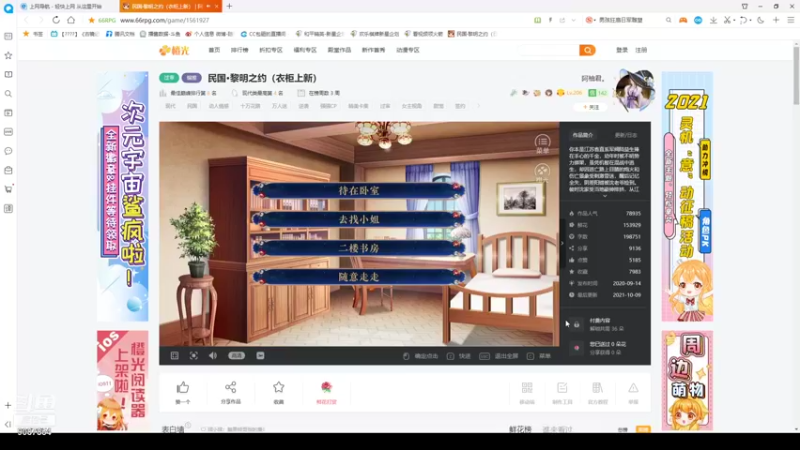800x450 pixels.
Task: Open the 排行榜 ranking nav item
Action: point(239,50)
